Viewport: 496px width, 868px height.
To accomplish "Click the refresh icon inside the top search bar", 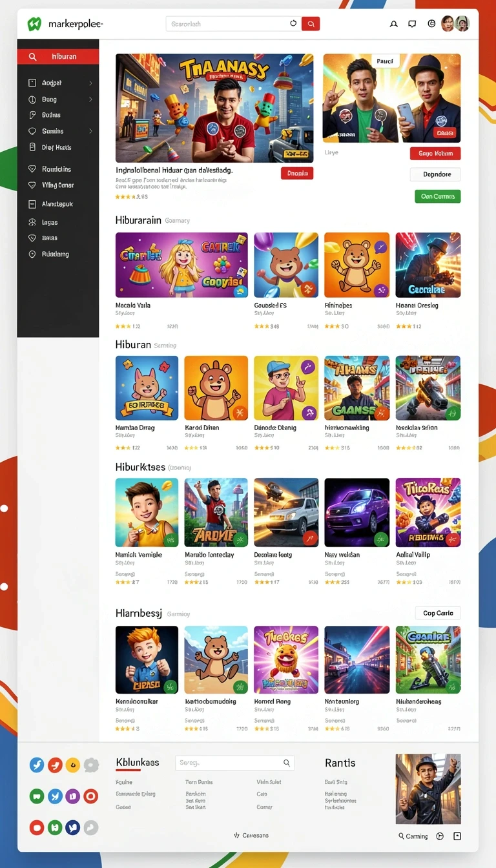I will [x=293, y=23].
